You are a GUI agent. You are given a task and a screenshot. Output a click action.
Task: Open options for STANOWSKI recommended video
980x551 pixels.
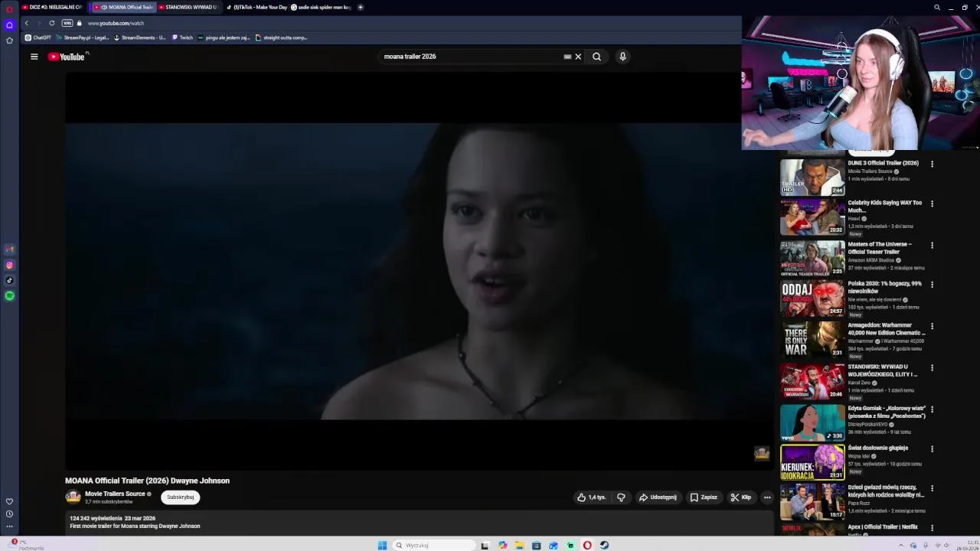(932, 368)
